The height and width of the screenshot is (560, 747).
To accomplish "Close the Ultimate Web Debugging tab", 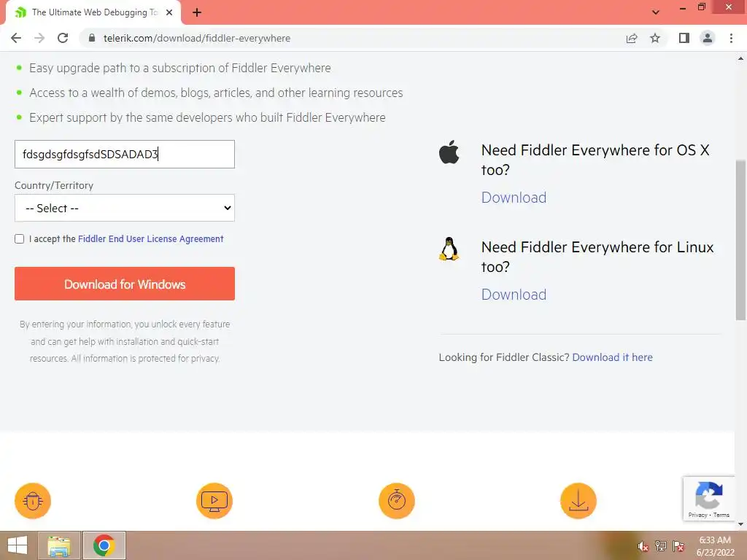I will click(169, 12).
